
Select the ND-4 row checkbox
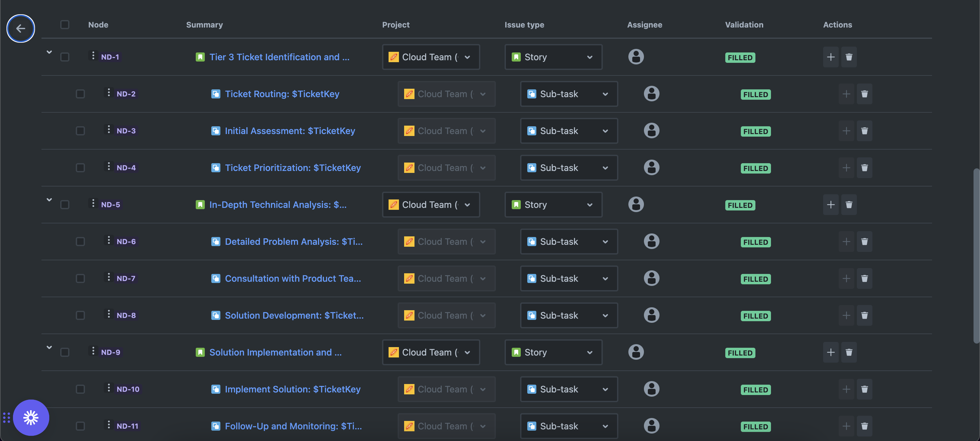tap(80, 168)
